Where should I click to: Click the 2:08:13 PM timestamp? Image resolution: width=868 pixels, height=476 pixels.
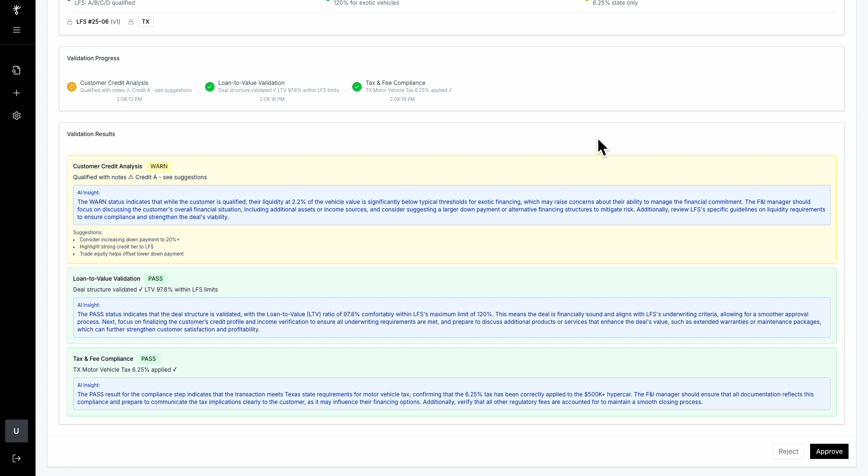coord(129,100)
